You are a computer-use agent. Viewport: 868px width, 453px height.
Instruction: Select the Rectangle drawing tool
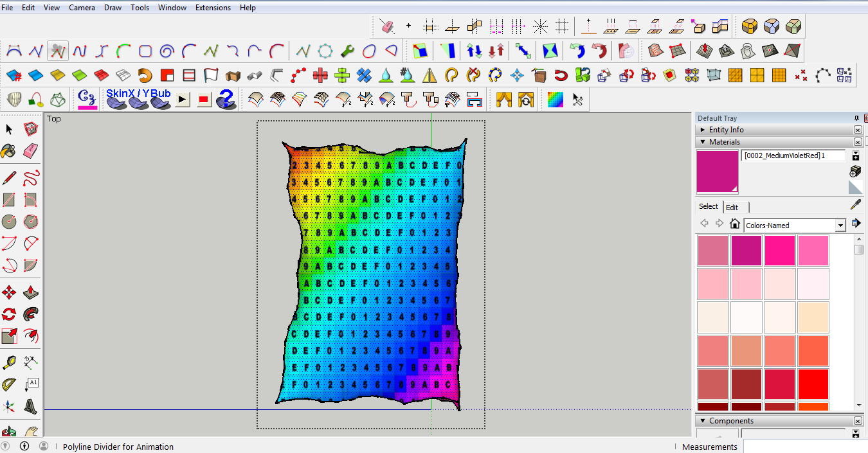click(x=9, y=199)
